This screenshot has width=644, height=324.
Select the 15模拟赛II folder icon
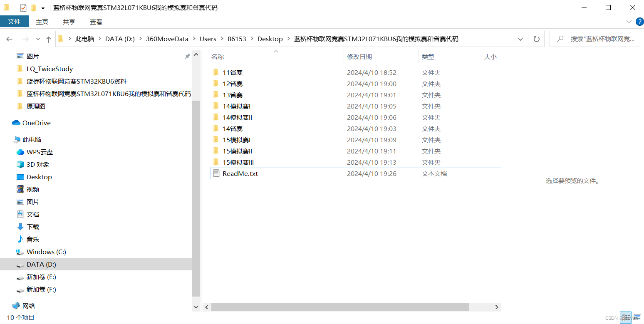click(216, 151)
